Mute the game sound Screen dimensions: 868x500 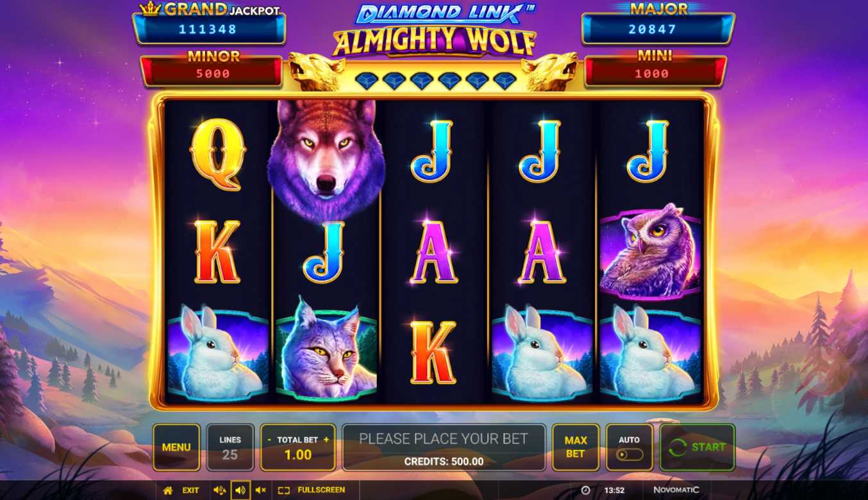click(x=260, y=490)
